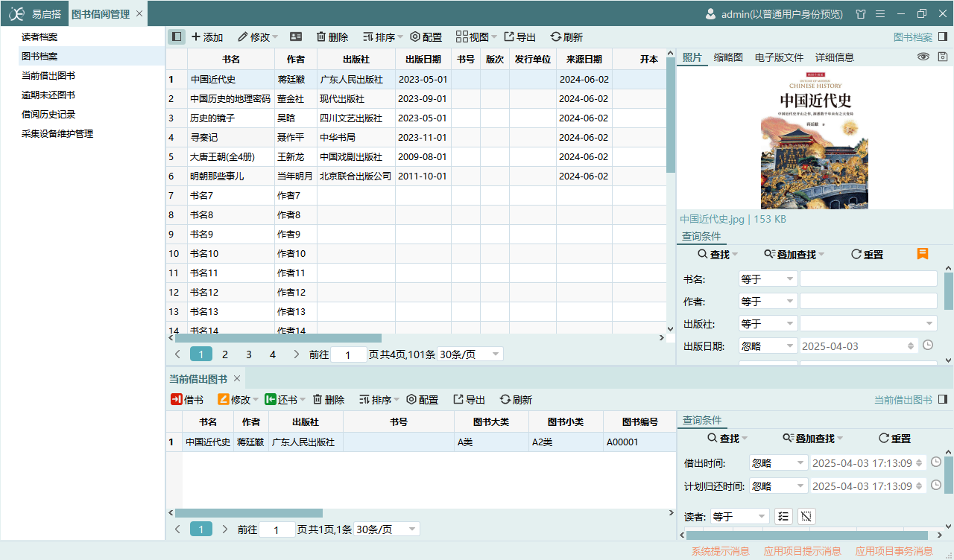Click the 配置 (configure) icon in book toolbar
Viewport: 954px width, 560px height.
426,36
